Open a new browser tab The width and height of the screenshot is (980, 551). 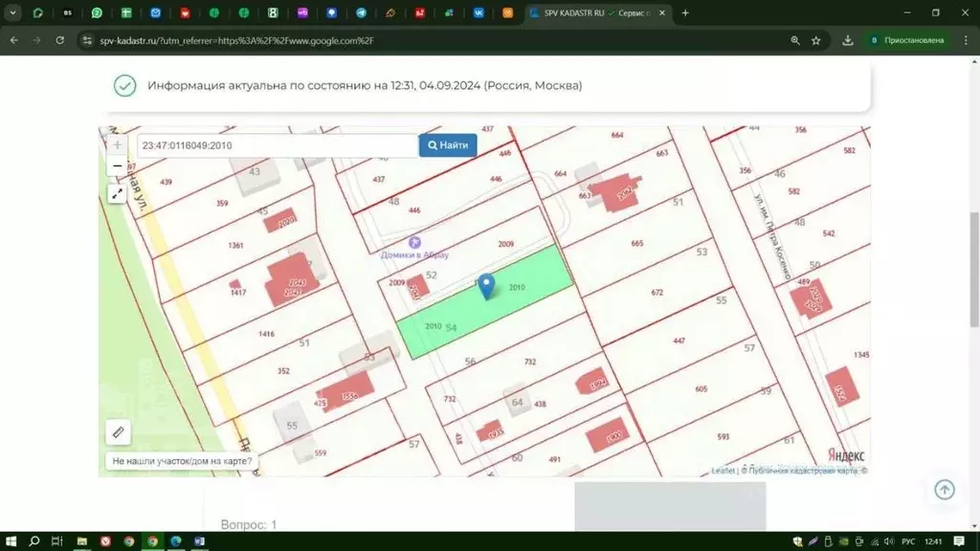point(685,12)
